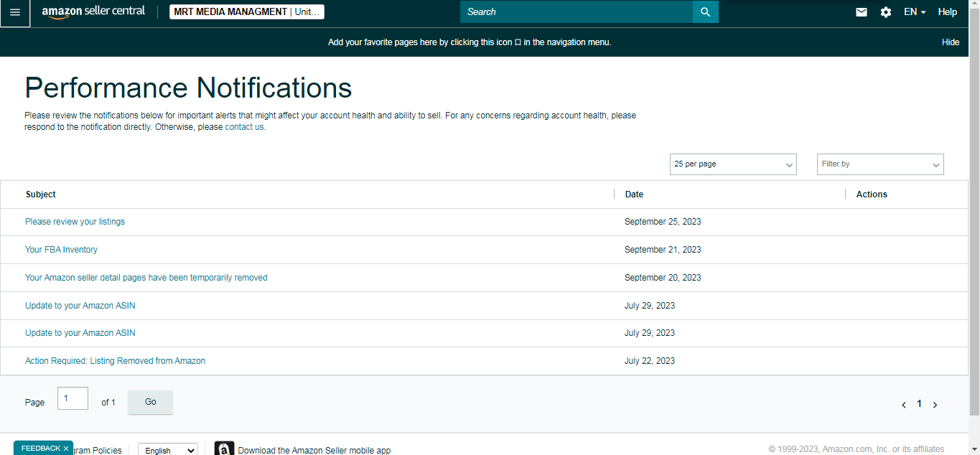Open the Filter by dropdown
Image resolution: width=980 pixels, height=455 pixels.
[880, 164]
